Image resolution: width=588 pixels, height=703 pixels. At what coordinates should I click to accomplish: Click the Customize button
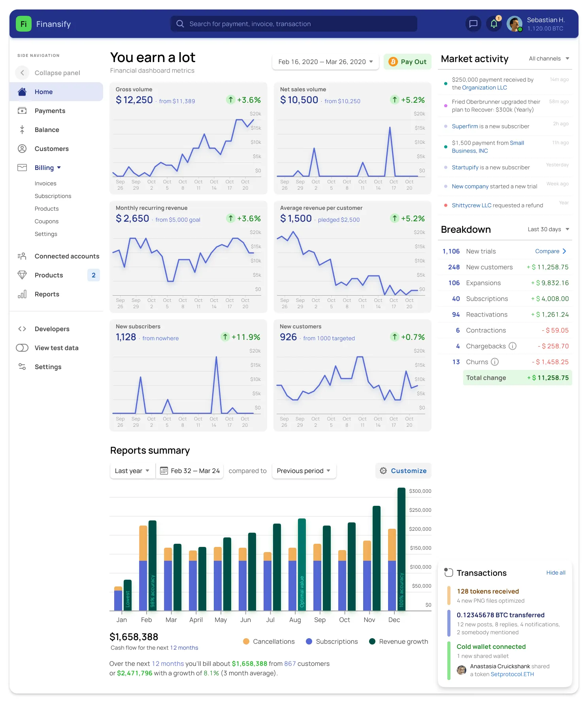click(x=403, y=471)
